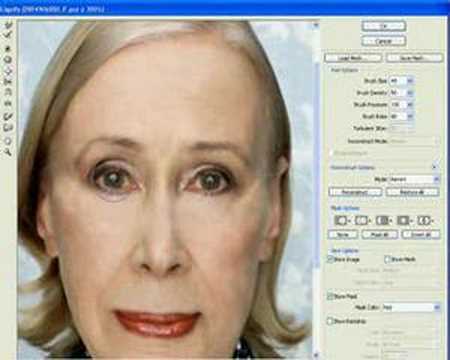Select the Push Left tool
450x360 pixels.
point(8,81)
